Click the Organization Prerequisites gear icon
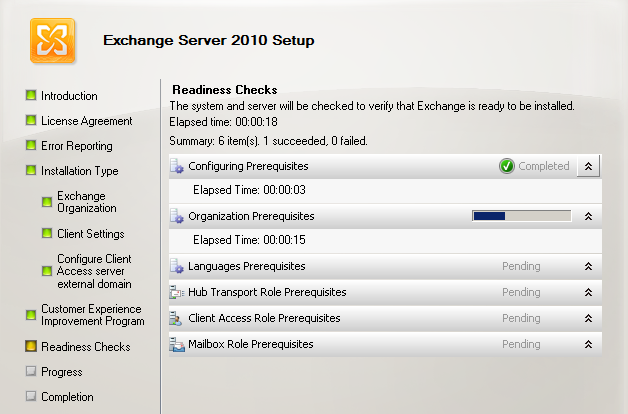The height and width of the screenshot is (414, 628). pyautogui.click(x=177, y=216)
